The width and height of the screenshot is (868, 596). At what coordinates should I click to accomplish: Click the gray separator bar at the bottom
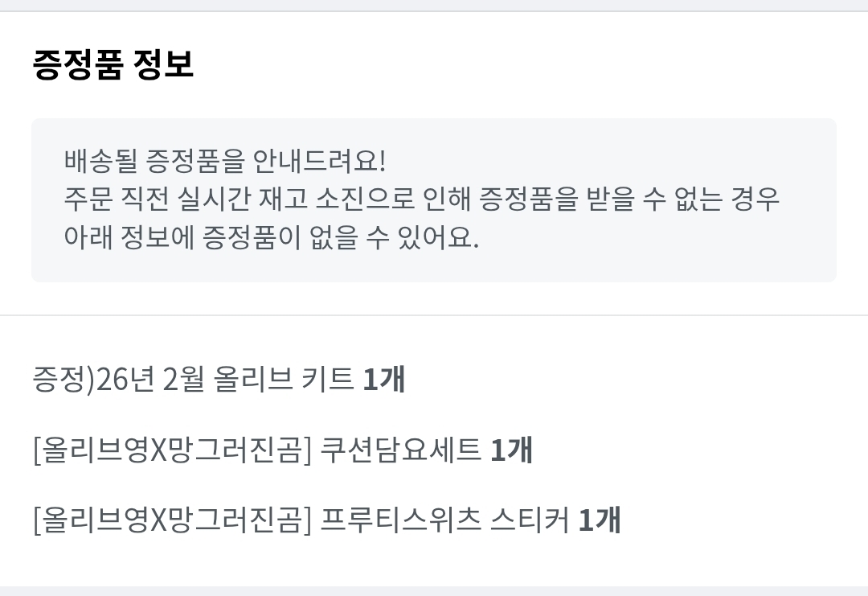click(434, 591)
